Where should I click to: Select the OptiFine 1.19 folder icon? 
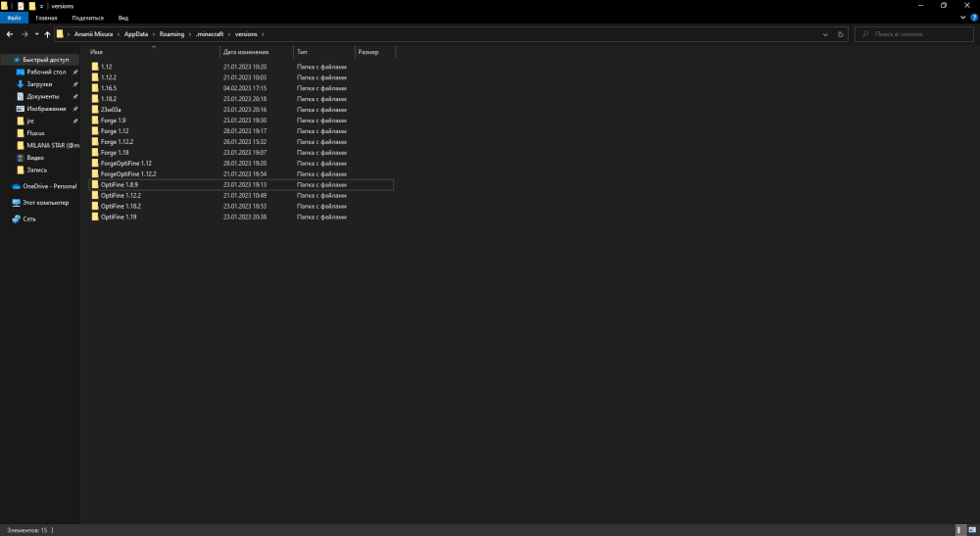click(95, 217)
